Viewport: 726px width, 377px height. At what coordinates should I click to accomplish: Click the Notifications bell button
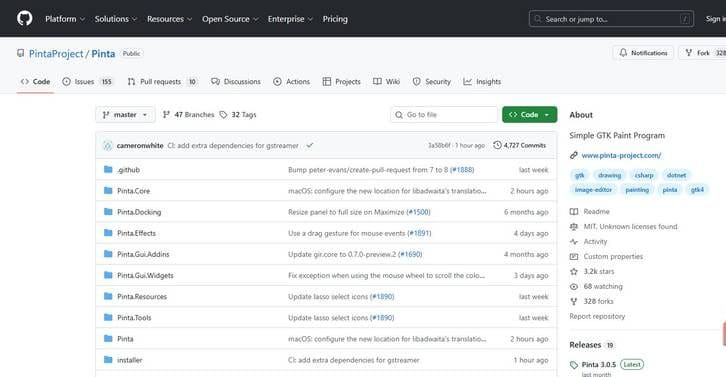click(x=643, y=53)
